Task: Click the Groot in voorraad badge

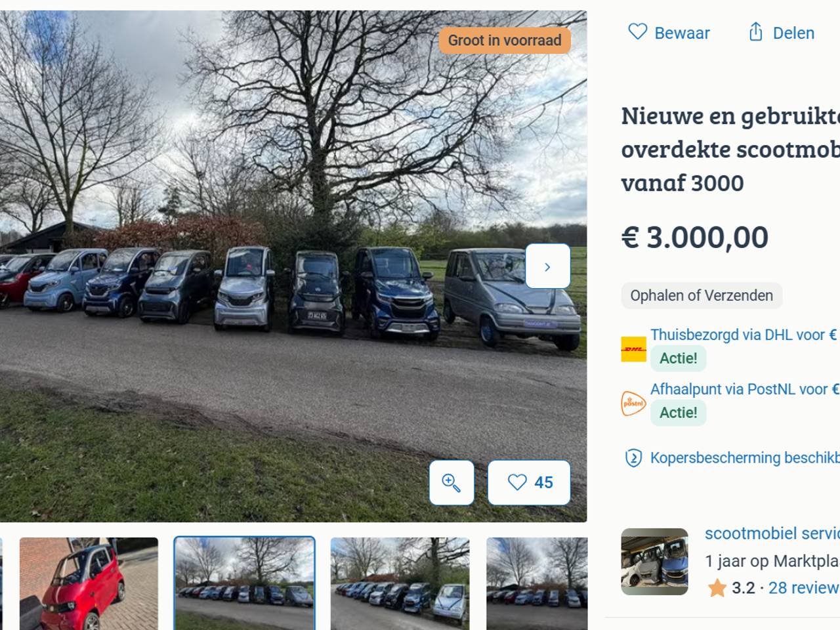Action: (x=505, y=40)
